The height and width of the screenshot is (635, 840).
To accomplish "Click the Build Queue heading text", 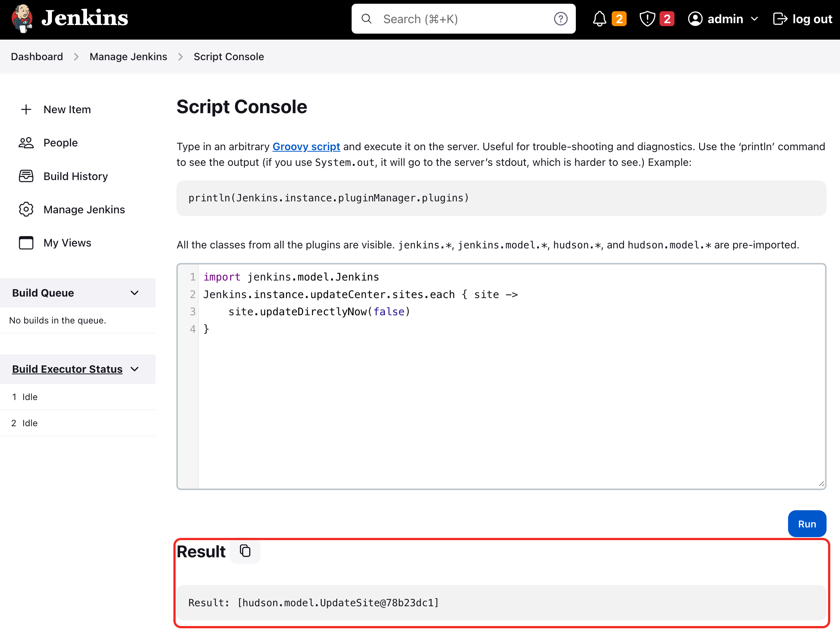I will point(43,293).
